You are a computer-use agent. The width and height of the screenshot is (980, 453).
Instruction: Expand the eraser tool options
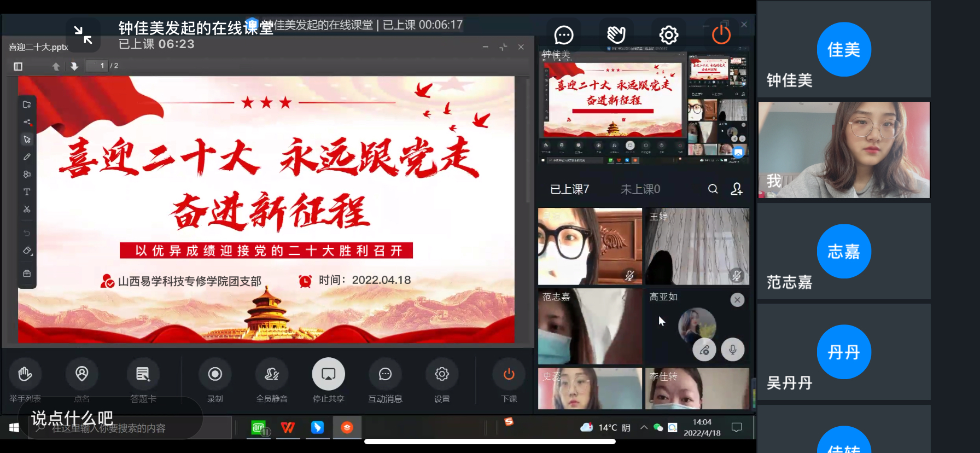(x=27, y=251)
